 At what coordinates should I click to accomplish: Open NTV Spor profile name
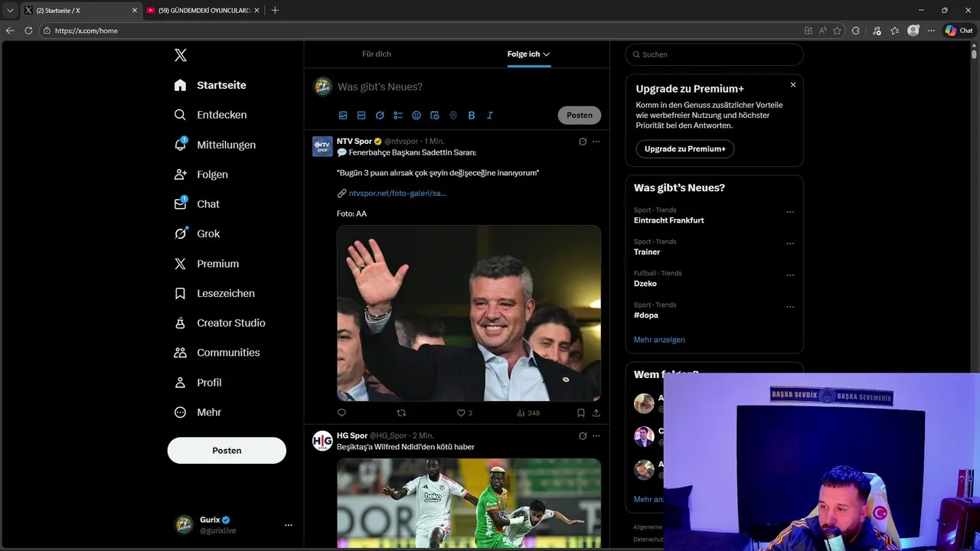click(354, 142)
